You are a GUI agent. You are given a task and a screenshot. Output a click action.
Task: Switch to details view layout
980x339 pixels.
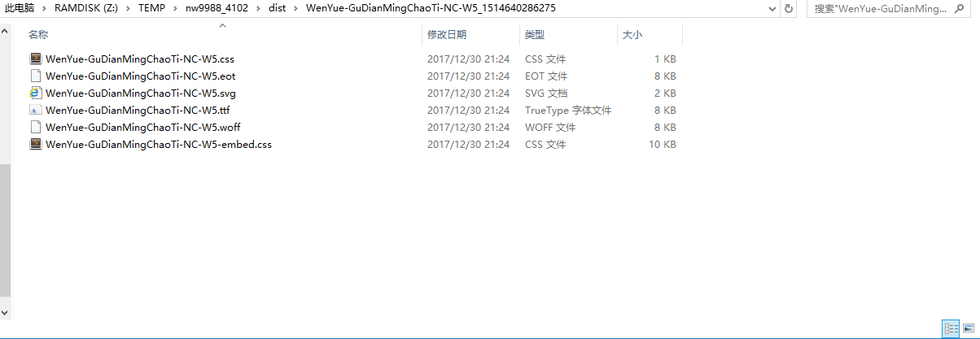pos(951,328)
